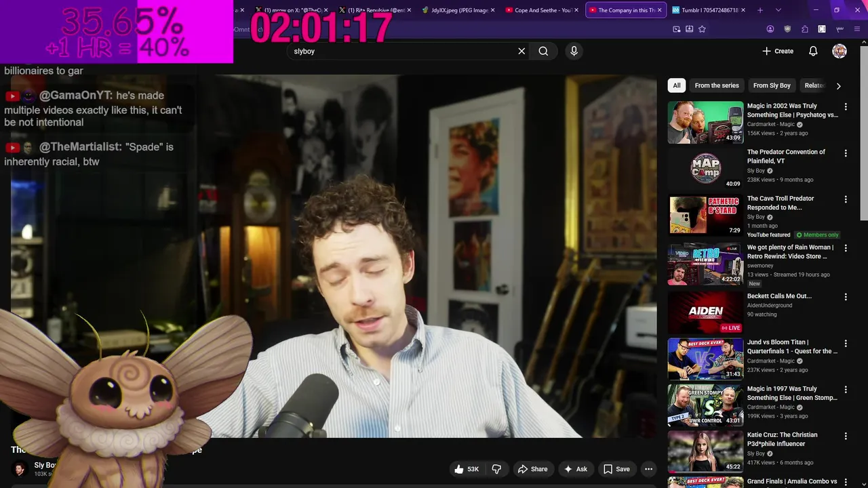Screen dimensions: 868x488
Task: Click the media icon left of install icon
Action: pos(676,29)
